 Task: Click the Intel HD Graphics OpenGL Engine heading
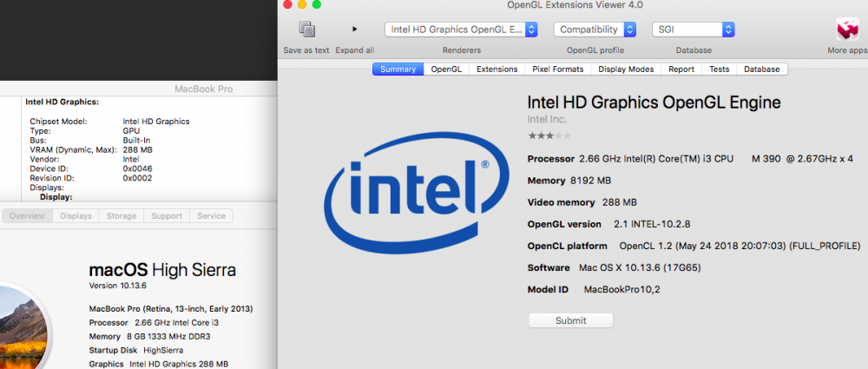pos(654,102)
